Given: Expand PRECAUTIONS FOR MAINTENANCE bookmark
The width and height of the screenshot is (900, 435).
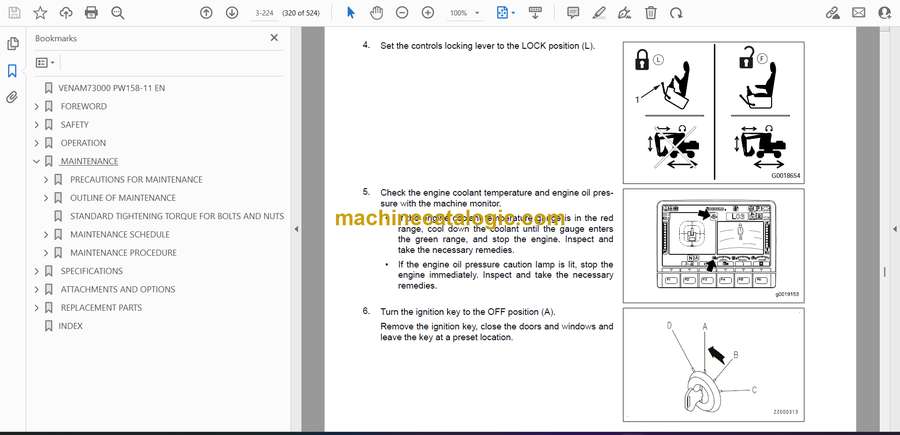Looking at the screenshot, I should point(46,180).
